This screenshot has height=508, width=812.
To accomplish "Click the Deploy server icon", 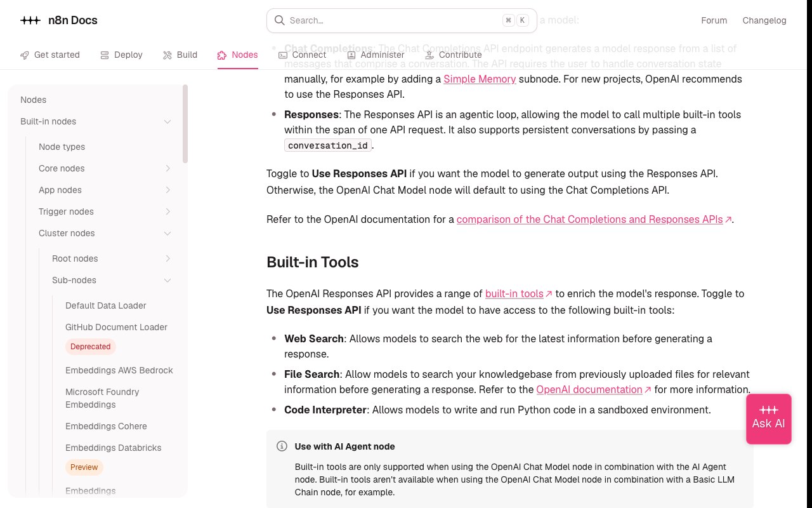I will click(x=105, y=55).
